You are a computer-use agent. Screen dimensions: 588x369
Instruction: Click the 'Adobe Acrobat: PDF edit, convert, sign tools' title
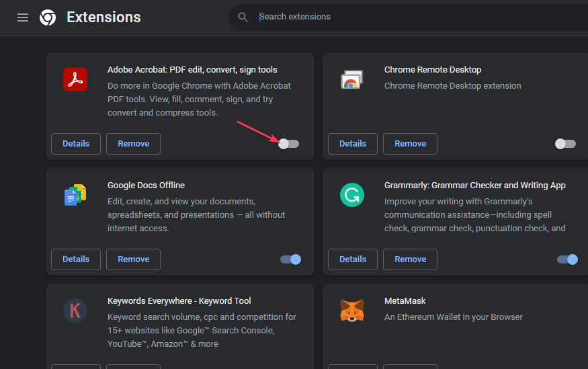click(x=192, y=70)
